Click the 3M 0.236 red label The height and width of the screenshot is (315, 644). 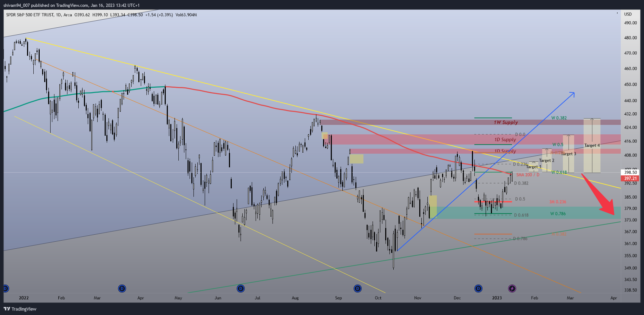tap(558, 202)
